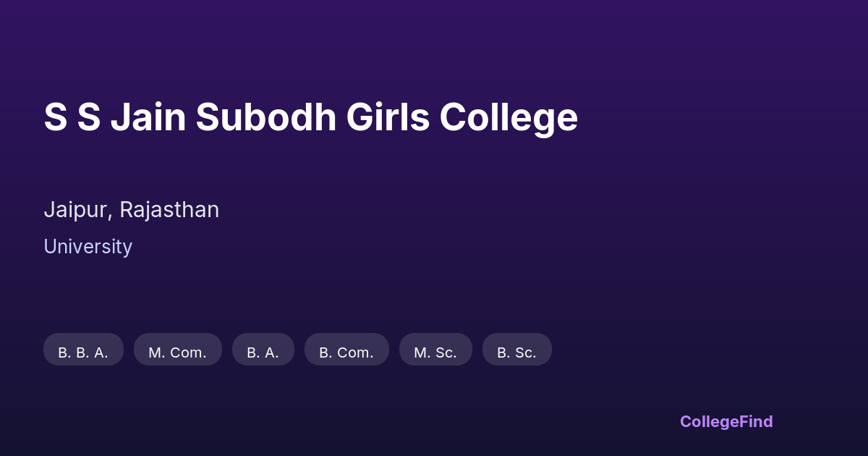
Task: Select the M. Sc. course chip
Action: tap(435, 350)
